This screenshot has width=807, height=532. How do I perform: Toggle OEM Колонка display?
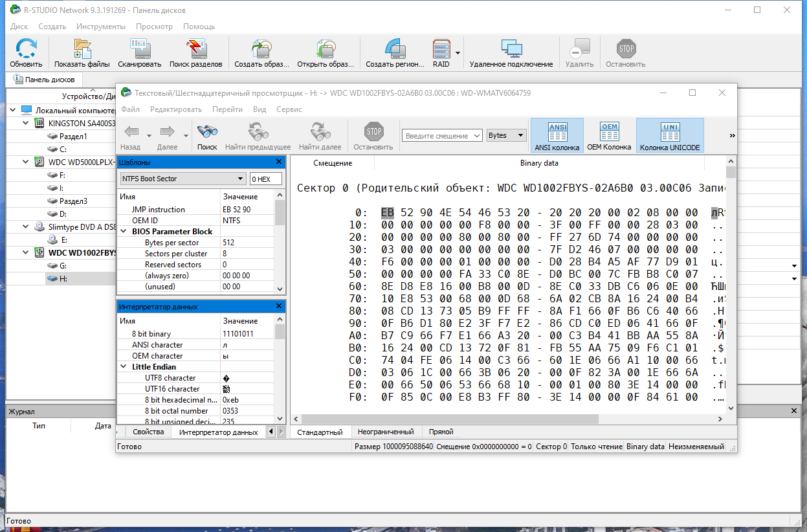(609, 136)
